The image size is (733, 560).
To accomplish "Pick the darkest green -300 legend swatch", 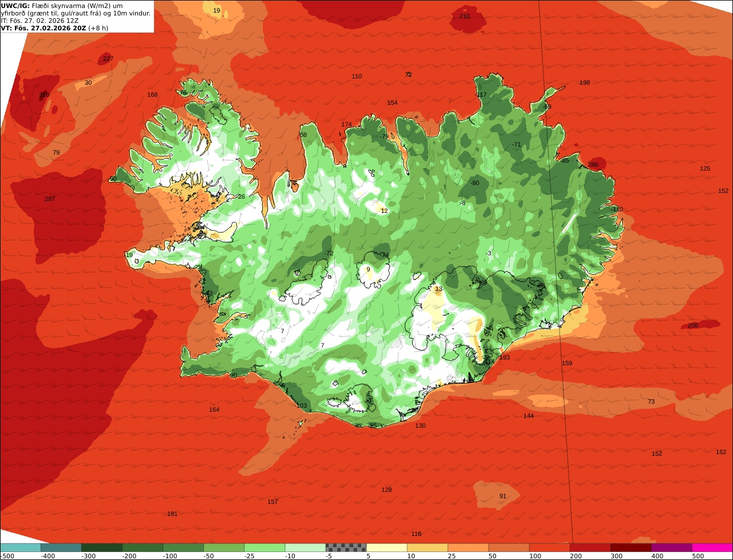I will [101, 547].
